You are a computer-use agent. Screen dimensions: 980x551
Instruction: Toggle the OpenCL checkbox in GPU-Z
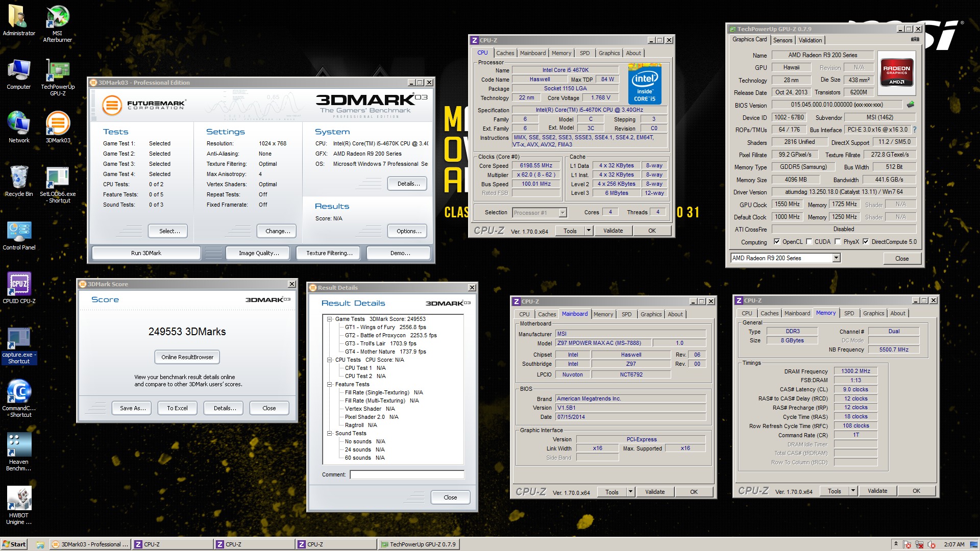777,242
